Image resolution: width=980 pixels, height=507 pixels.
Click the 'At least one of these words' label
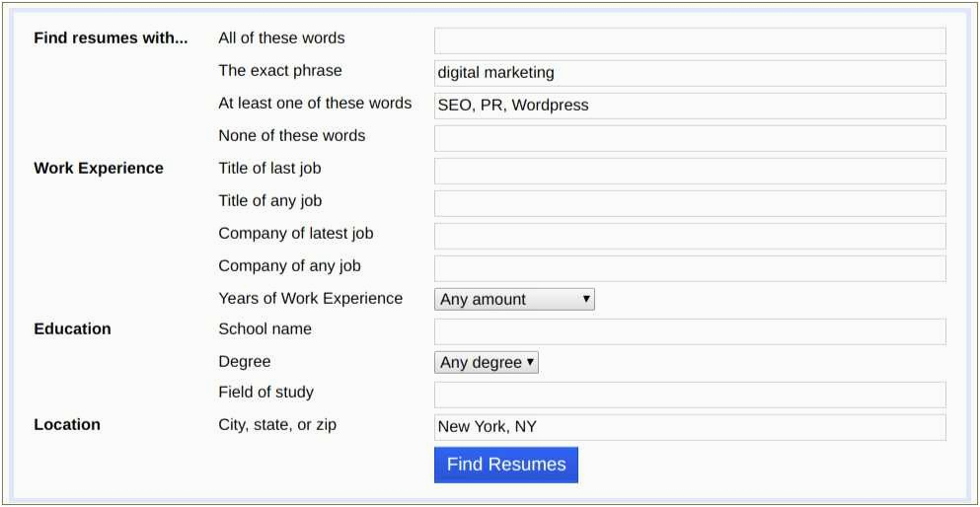315,104
